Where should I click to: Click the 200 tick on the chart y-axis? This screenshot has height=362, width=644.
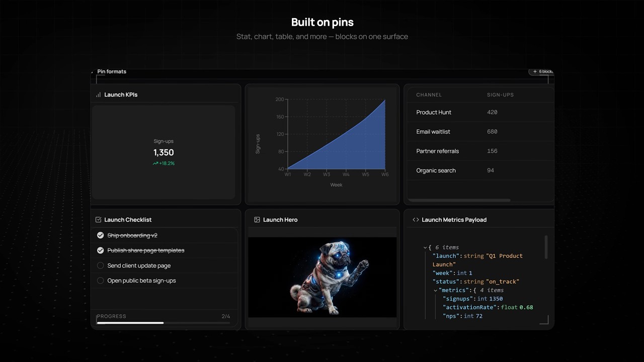click(280, 100)
